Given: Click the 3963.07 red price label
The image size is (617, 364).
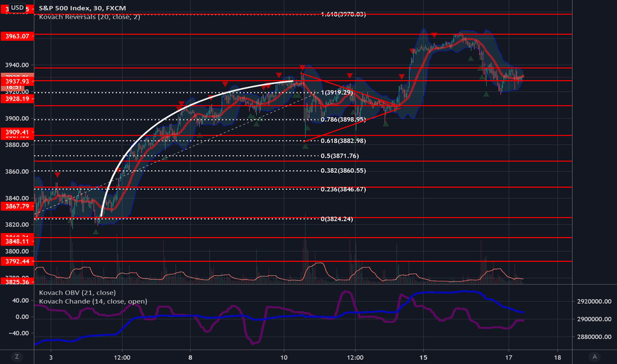Looking at the screenshot, I should 17,36.
